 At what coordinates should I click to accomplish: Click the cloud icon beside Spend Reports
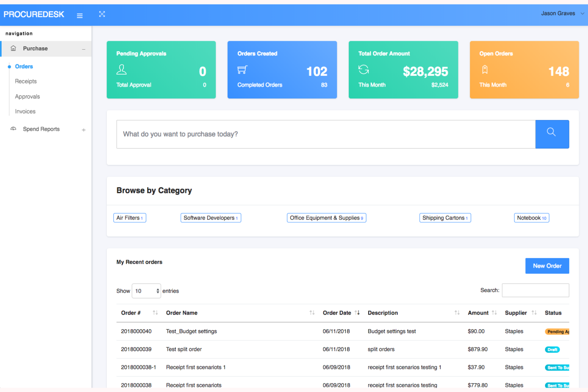point(13,129)
